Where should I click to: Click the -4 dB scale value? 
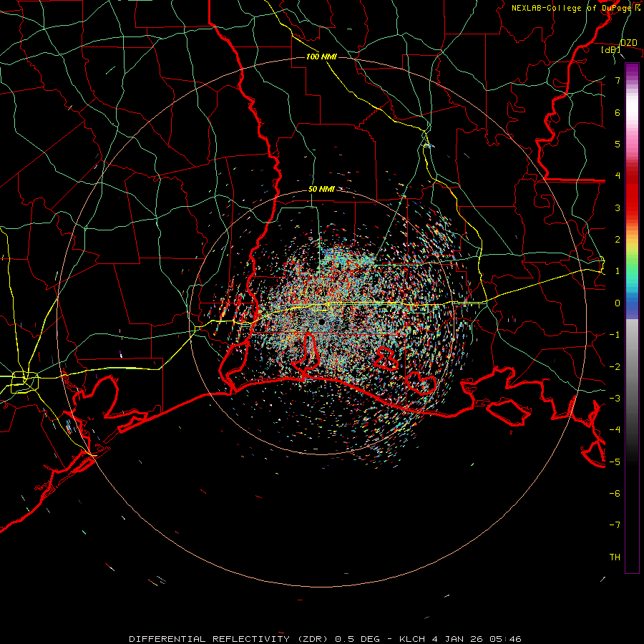[615, 429]
